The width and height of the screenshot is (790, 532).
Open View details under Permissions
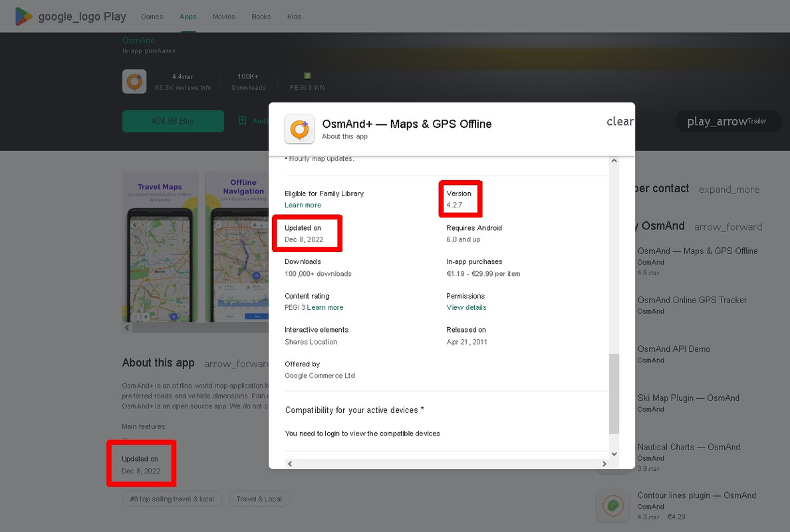point(467,307)
